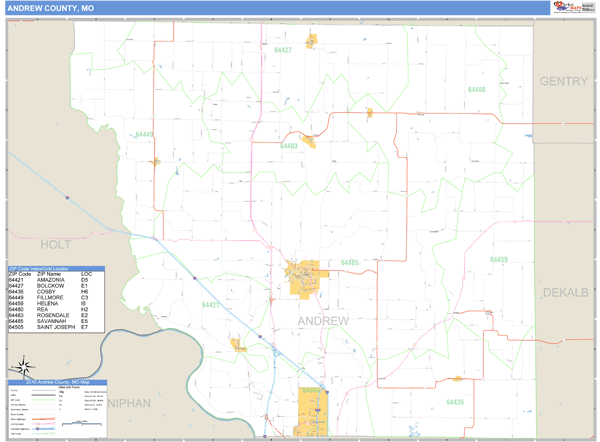This screenshot has height=442, width=600.
Task: Click the Savannah city area near 64485
Action: (x=304, y=278)
